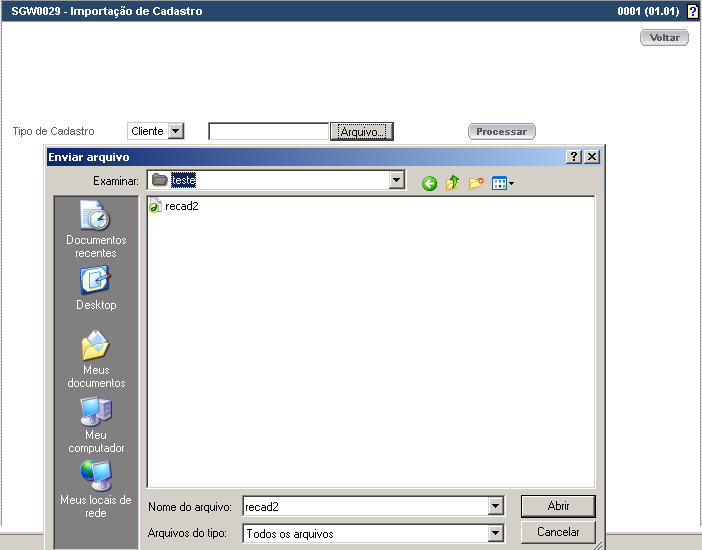Open Meus documentos shortcut
The height and width of the screenshot is (550, 702).
96,359
